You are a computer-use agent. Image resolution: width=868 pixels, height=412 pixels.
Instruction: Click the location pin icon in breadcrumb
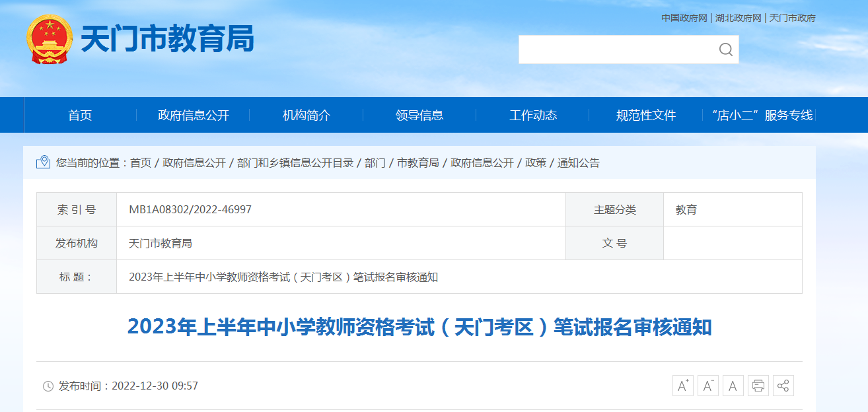44,162
